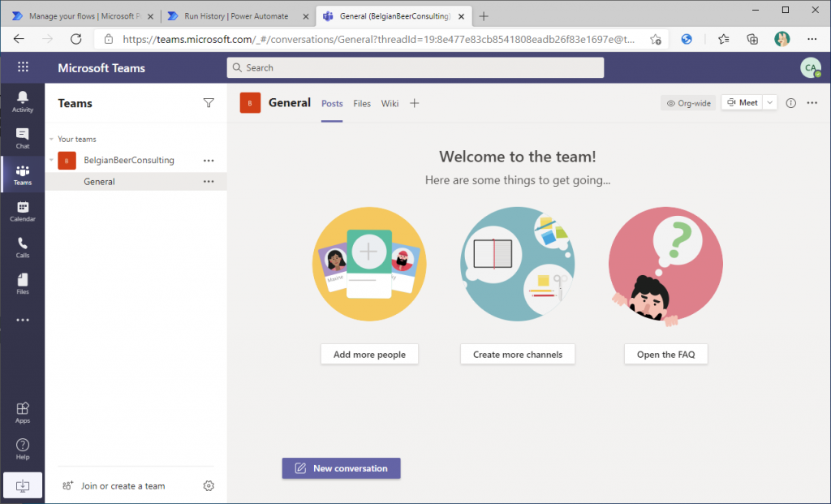Viewport: 831px width, 504px height.
Task: Collapse the BelgianBeerConsulting team tree
Action: (x=51, y=160)
